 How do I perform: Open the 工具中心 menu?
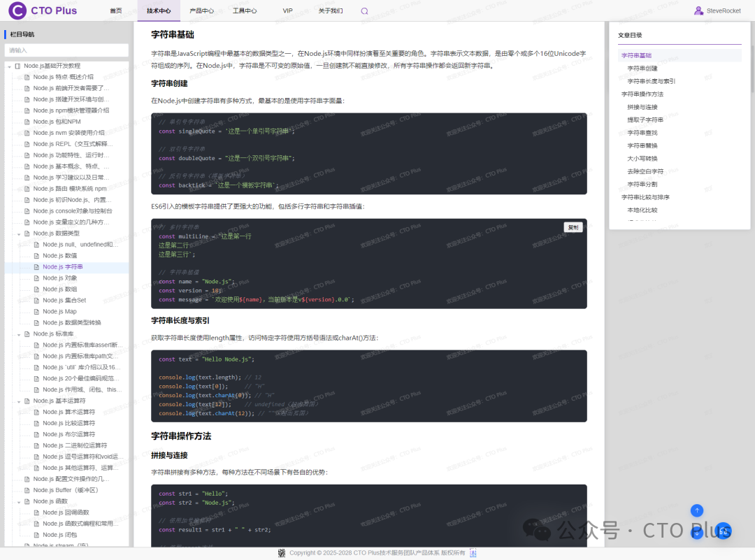coord(245,10)
